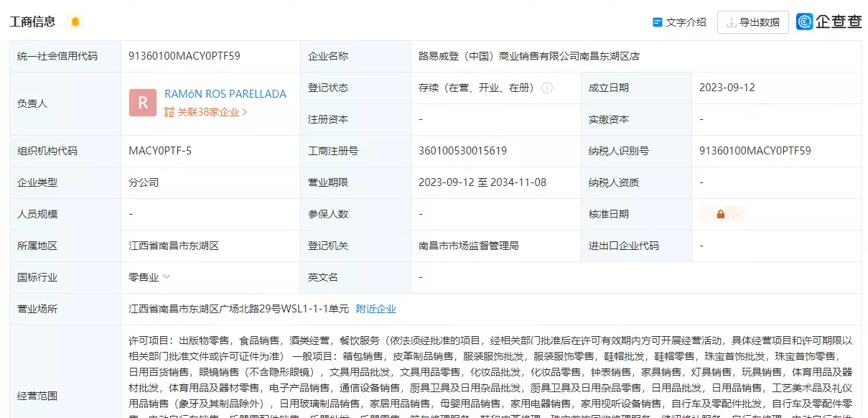Click the 工商注册号 360100530015619 value
The height and width of the screenshot is (418, 868).
pos(462,151)
